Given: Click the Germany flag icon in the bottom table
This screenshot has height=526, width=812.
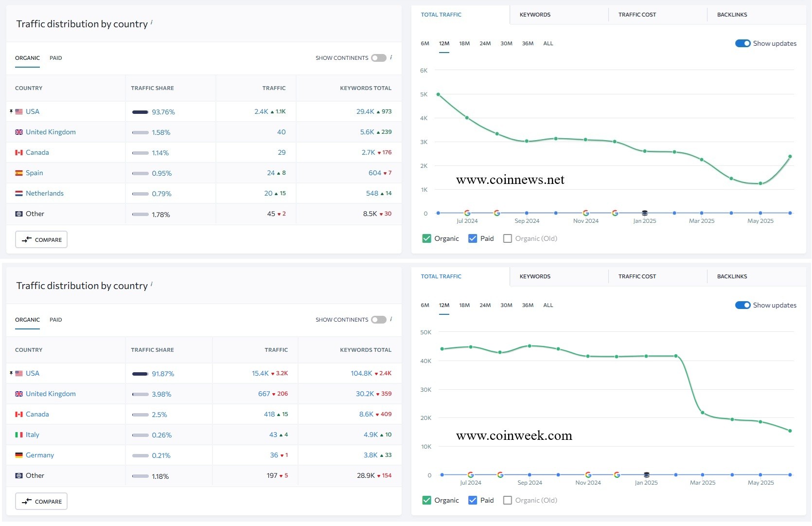Looking at the screenshot, I should 19,455.
